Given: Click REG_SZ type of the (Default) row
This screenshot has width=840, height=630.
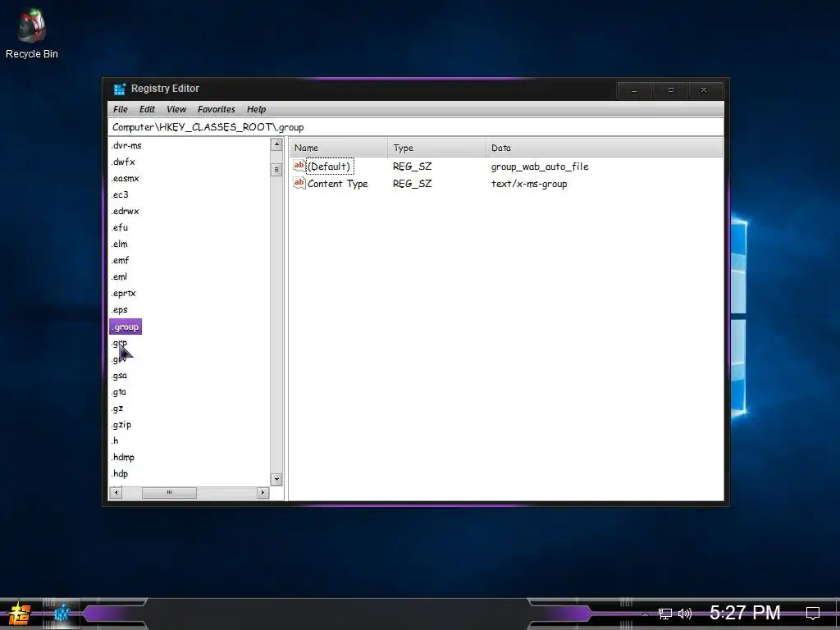Looking at the screenshot, I should point(412,167).
